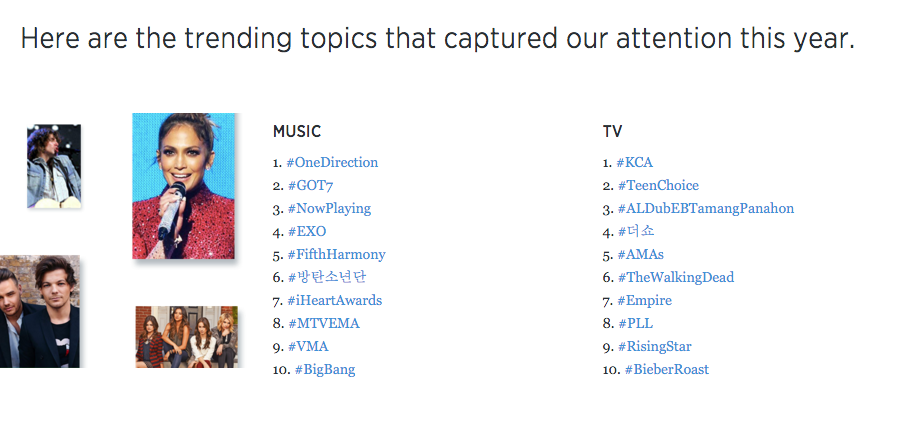Click the #TheWalkingDead link
Screen dimensions: 902x424
(x=676, y=277)
